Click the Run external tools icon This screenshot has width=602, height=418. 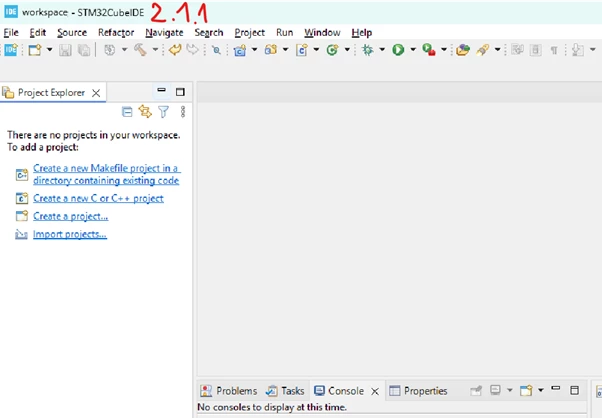click(x=429, y=50)
